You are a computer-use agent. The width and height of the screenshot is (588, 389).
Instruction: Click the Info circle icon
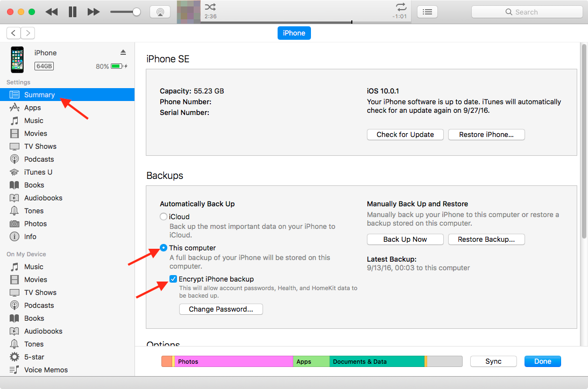tap(14, 236)
